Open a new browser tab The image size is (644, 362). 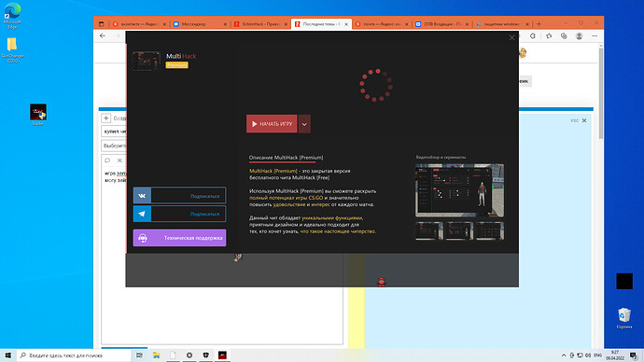(x=539, y=24)
